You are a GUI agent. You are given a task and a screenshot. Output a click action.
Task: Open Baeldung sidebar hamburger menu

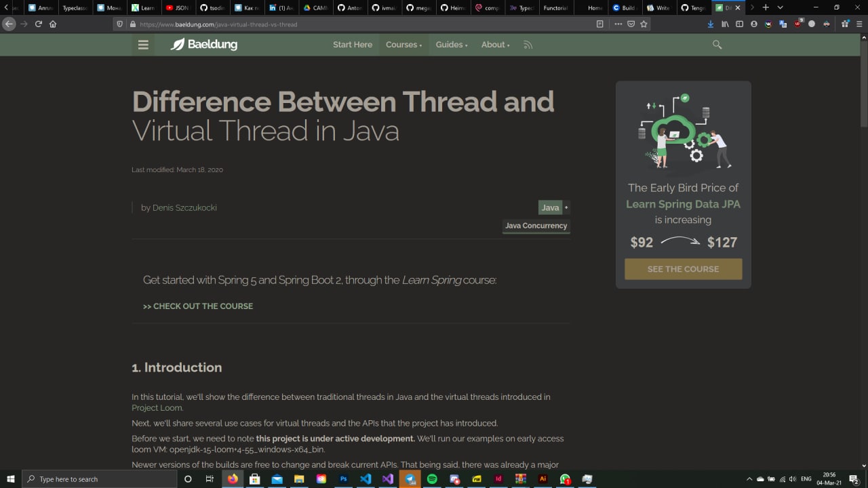click(143, 45)
